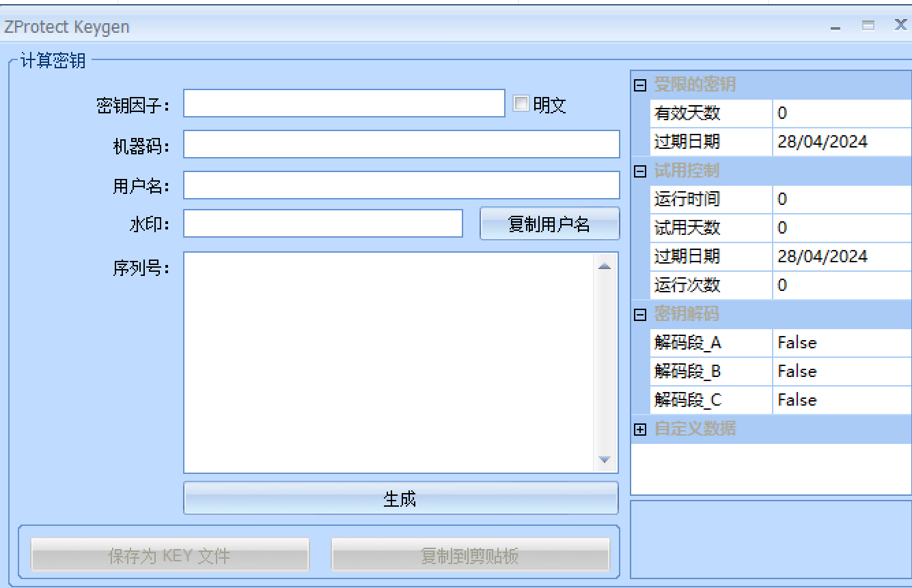Screen dimensions: 912x588
Task: Select the 自定义数据 category header
Action: (x=695, y=429)
